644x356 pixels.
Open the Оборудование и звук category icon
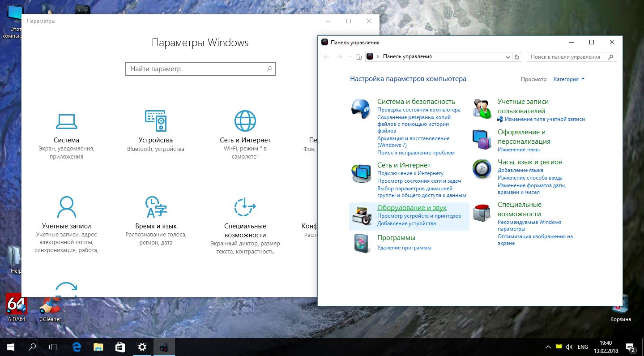(361, 215)
